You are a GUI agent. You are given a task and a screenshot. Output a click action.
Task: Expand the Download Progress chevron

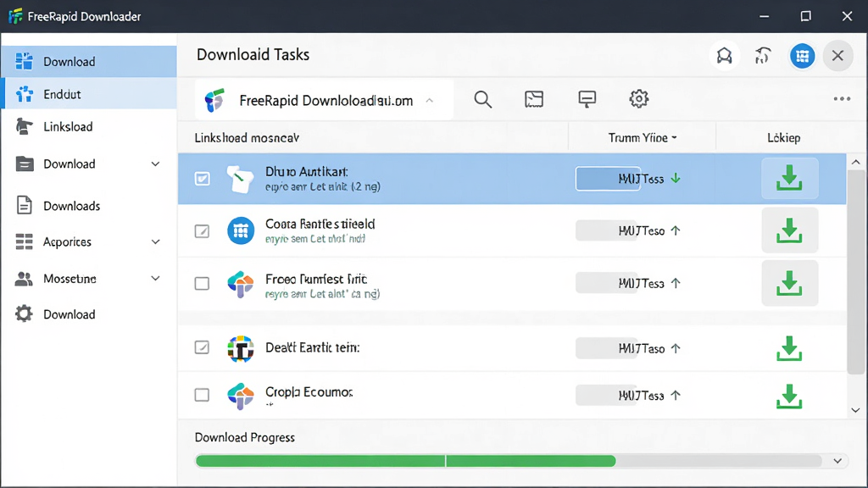pyautogui.click(x=837, y=461)
